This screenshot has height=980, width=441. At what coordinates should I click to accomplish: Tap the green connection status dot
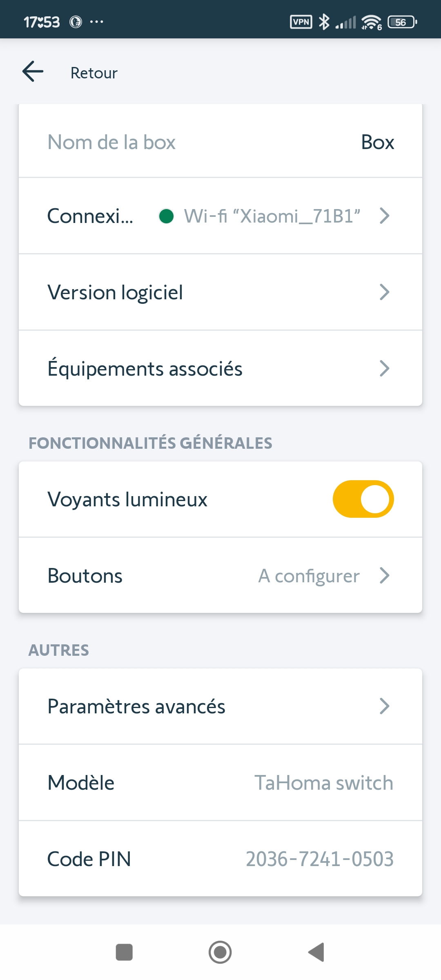pyautogui.click(x=166, y=216)
